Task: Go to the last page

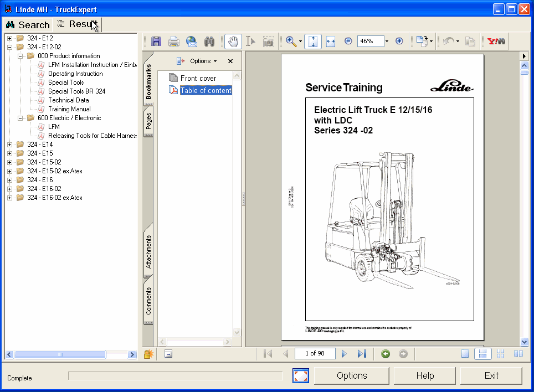Action: coord(362,354)
